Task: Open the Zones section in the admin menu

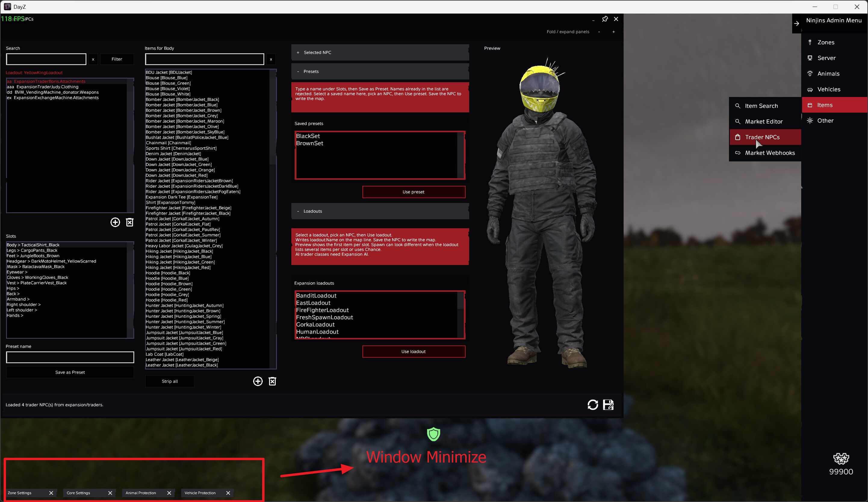Action: (x=834, y=42)
